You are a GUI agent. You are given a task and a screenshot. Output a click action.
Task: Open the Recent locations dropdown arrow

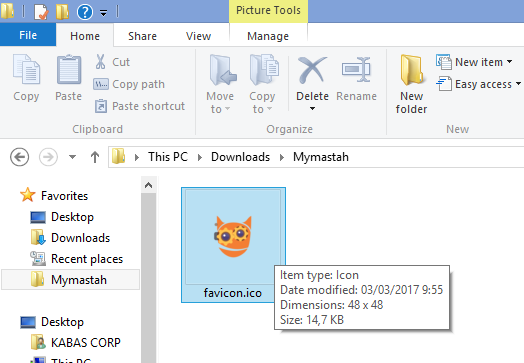[72, 156]
